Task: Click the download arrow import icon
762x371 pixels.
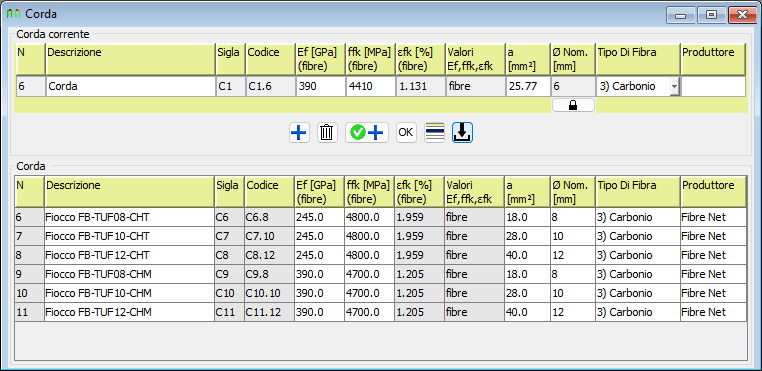Action: click(x=462, y=132)
